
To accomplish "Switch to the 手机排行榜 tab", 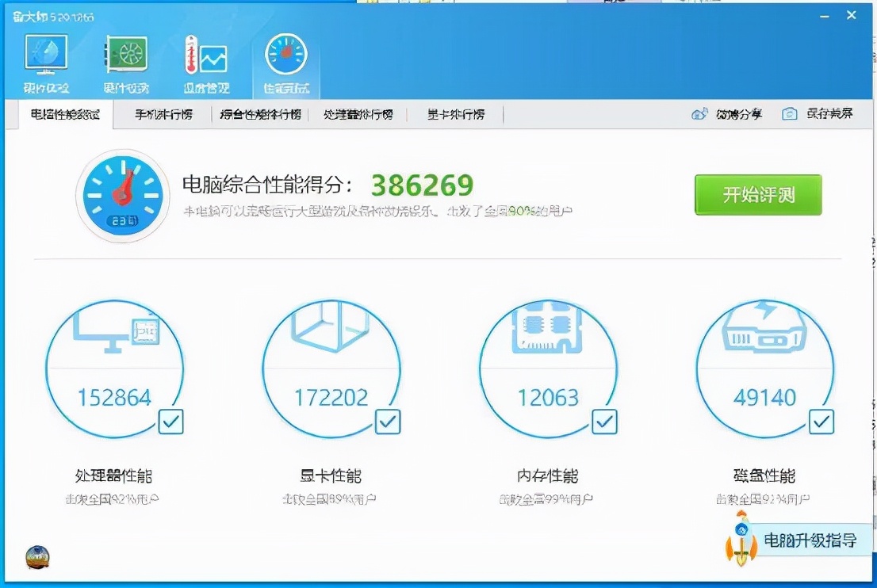I will click(x=163, y=114).
